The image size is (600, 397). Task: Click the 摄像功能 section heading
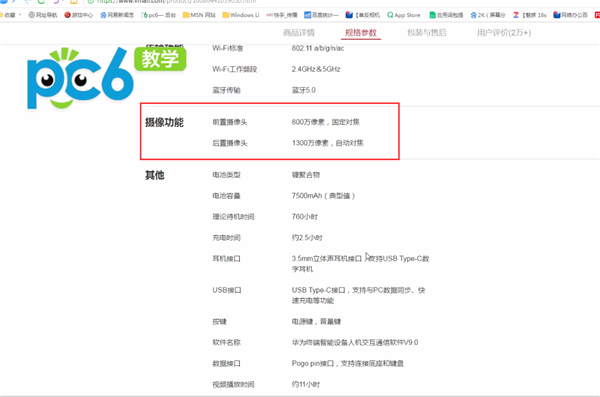point(164,123)
